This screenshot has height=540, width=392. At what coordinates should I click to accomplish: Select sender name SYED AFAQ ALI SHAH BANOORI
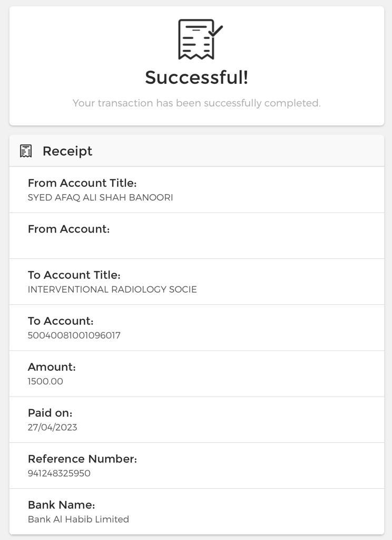point(100,198)
